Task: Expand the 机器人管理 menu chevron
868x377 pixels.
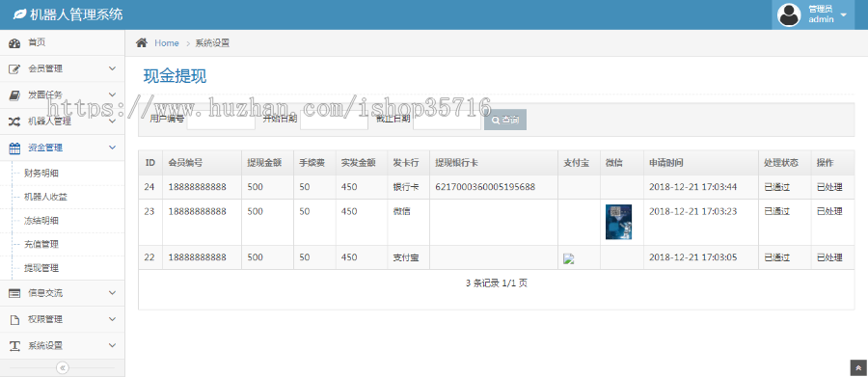Action: click(x=112, y=121)
